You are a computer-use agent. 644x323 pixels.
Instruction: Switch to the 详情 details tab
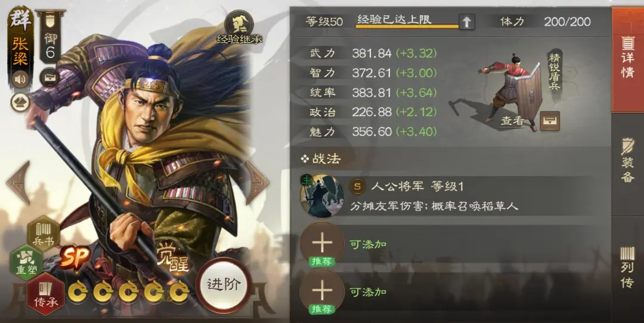click(627, 59)
